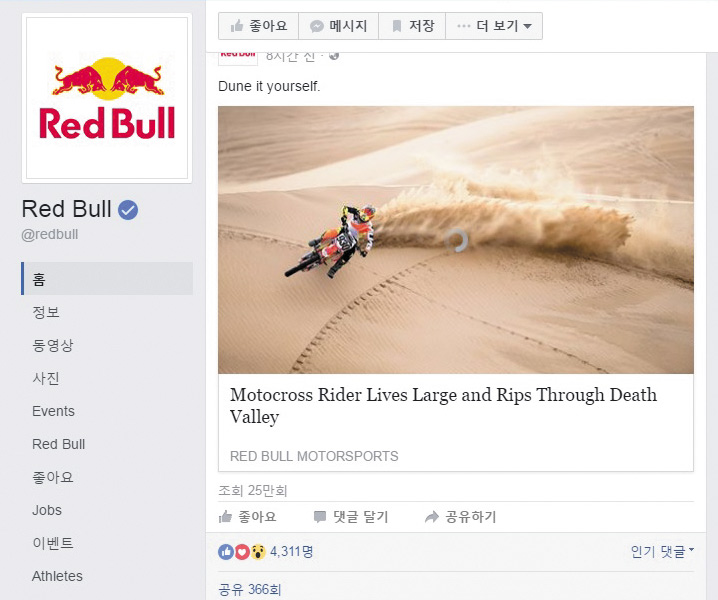This screenshot has width=718, height=600.
Task: Like the post with 좋아요 thumb
Action: pos(247,517)
